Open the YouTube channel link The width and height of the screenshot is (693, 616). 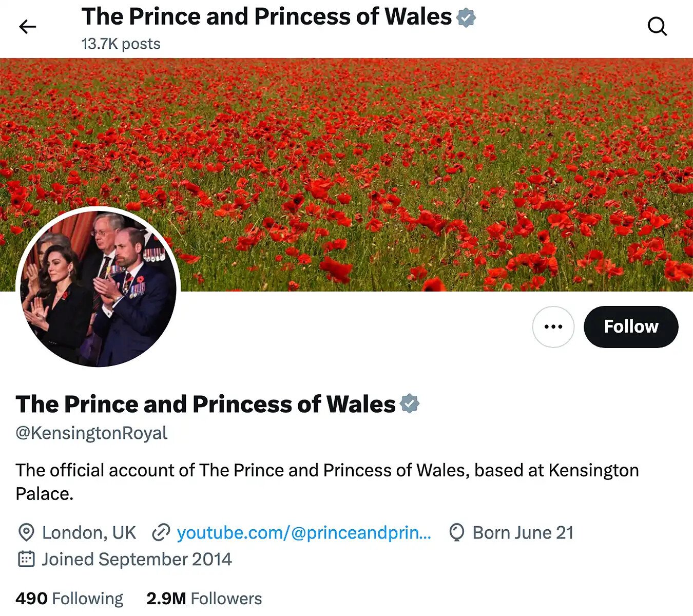click(x=304, y=533)
